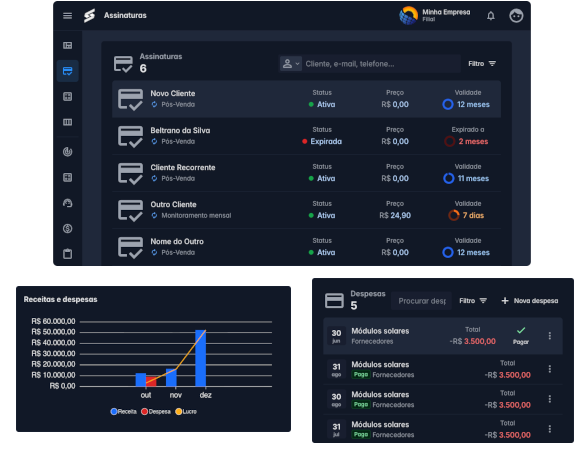Open the first sidebar dashboard icon

click(67, 45)
